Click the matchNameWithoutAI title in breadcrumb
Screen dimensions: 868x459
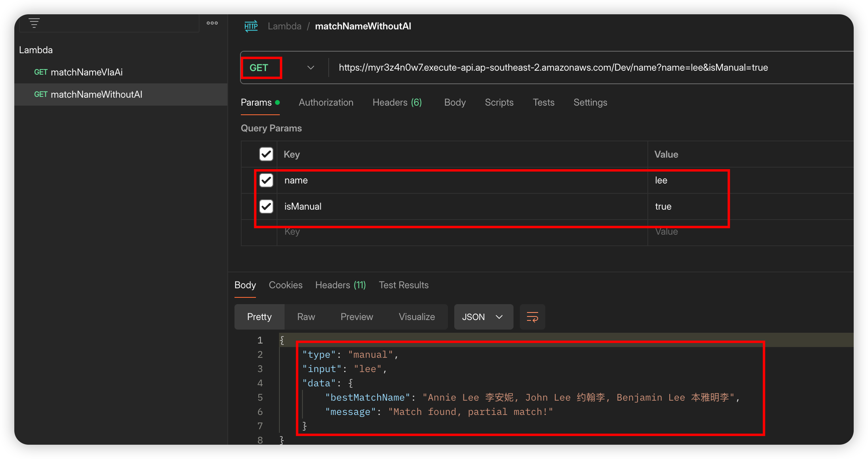(363, 26)
